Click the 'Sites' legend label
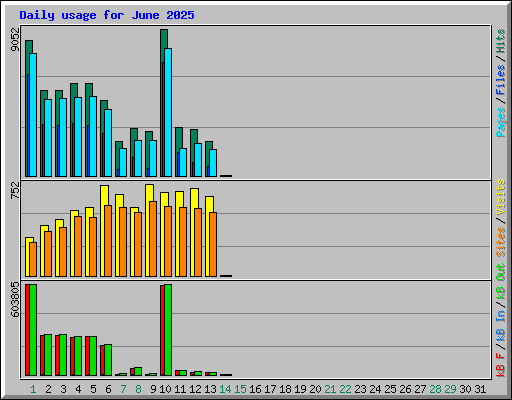Image resolution: width=512 pixels, height=400 pixels. pyautogui.click(x=501, y=242)
